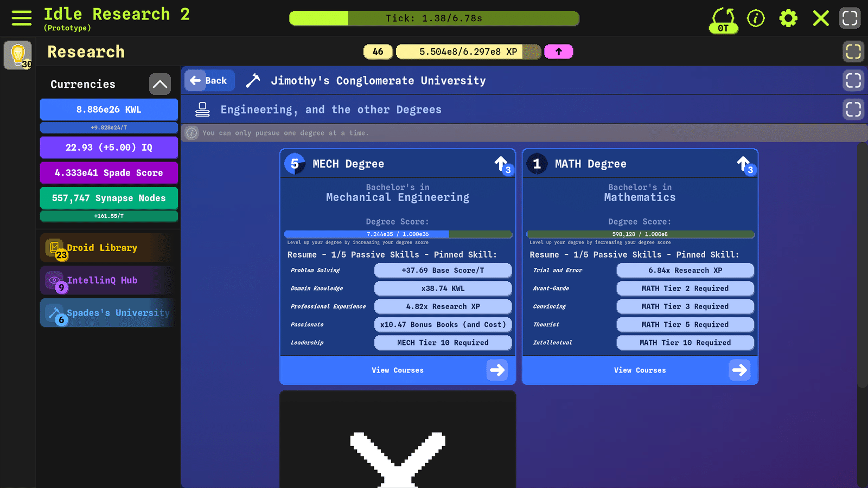
Task: Click the research XP progress bar
Action: pos(469,52)
